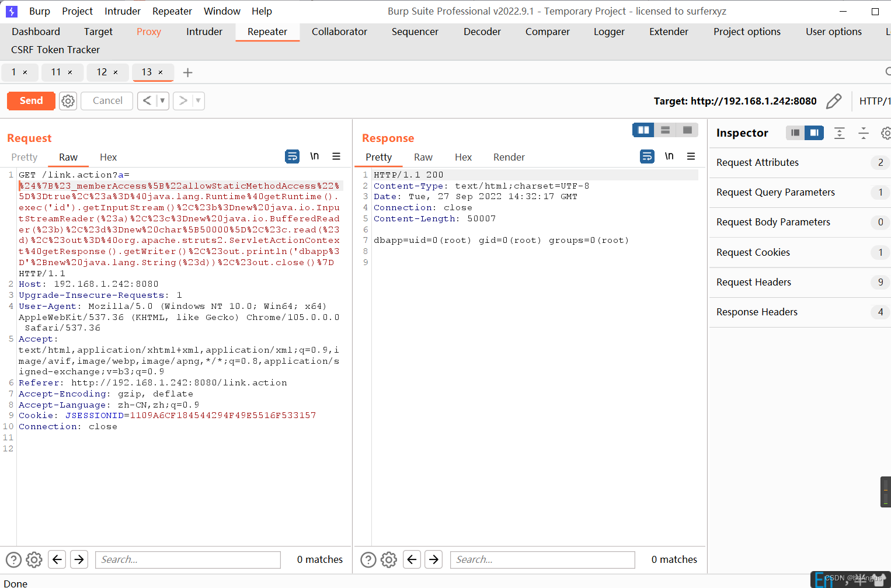Go forward to next request in history

[183, 101]
